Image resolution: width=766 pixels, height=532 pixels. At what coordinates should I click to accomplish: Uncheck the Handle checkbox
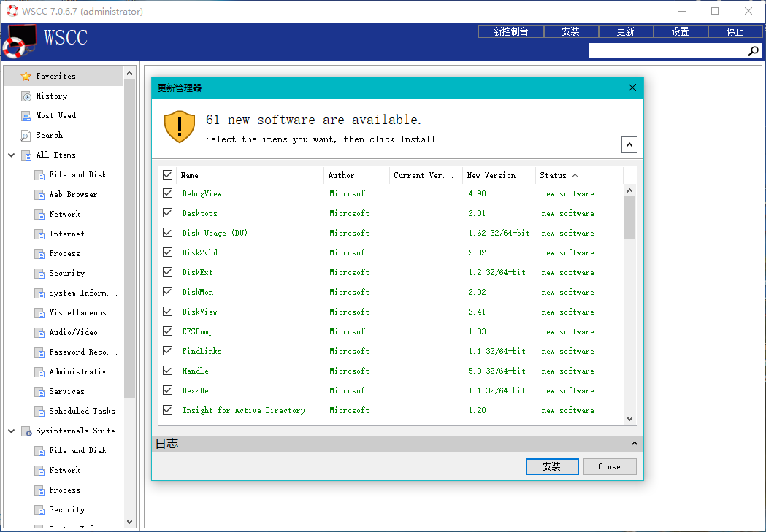click(167, 371)
